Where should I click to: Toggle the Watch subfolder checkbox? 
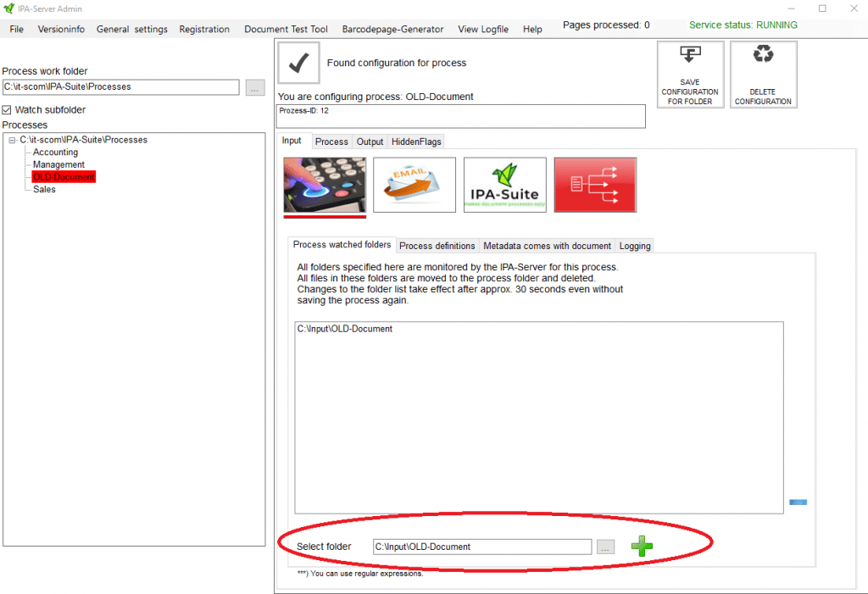coord(8,110)
